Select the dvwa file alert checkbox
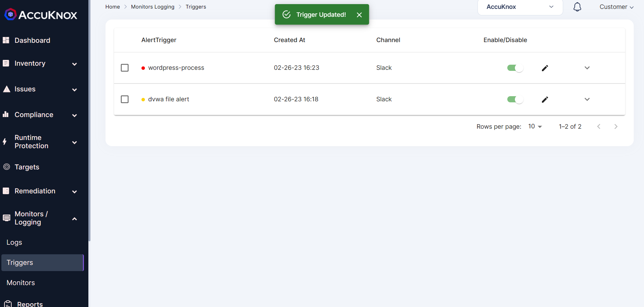This screenshot has width=644, height=307. pos(125,99)
